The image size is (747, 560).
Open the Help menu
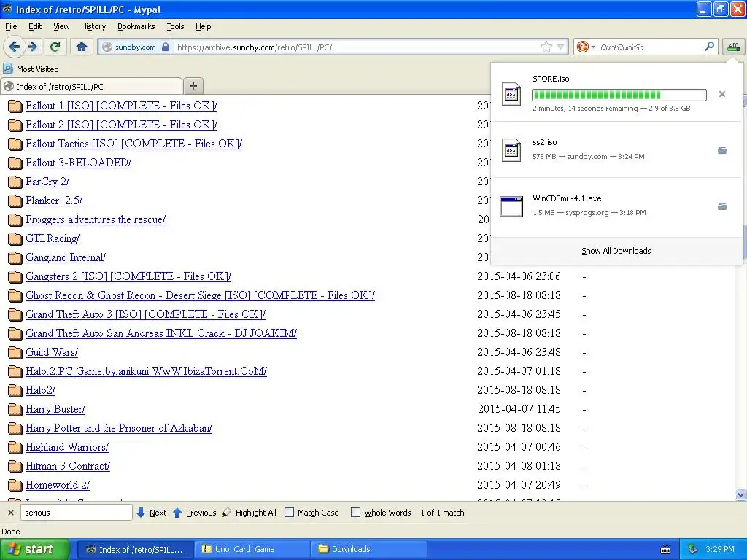[x=204, y=26]
